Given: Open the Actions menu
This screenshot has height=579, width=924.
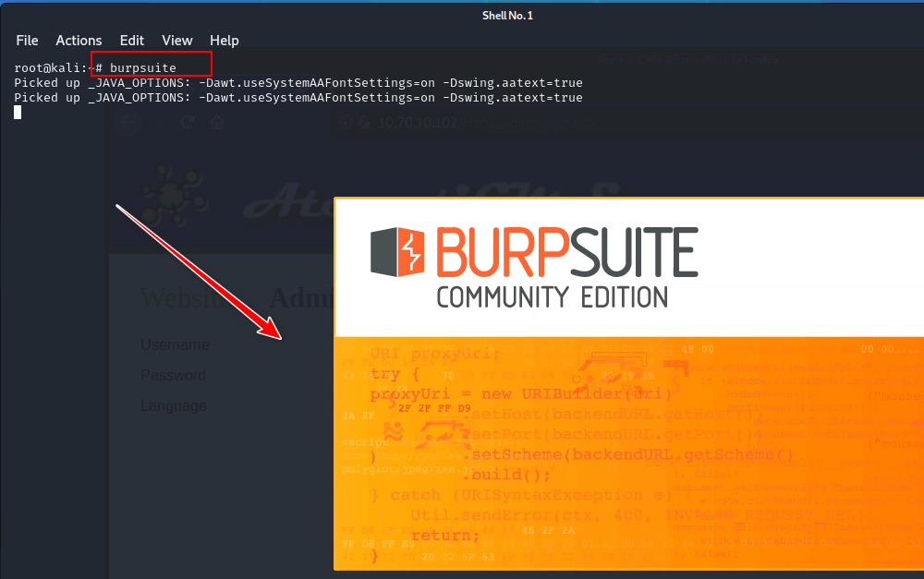Looking at the screenshot, I should 79,41.
